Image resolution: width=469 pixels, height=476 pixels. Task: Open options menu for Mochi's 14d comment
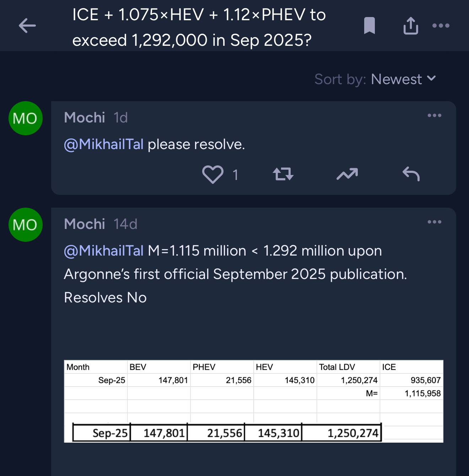[434, 222]
